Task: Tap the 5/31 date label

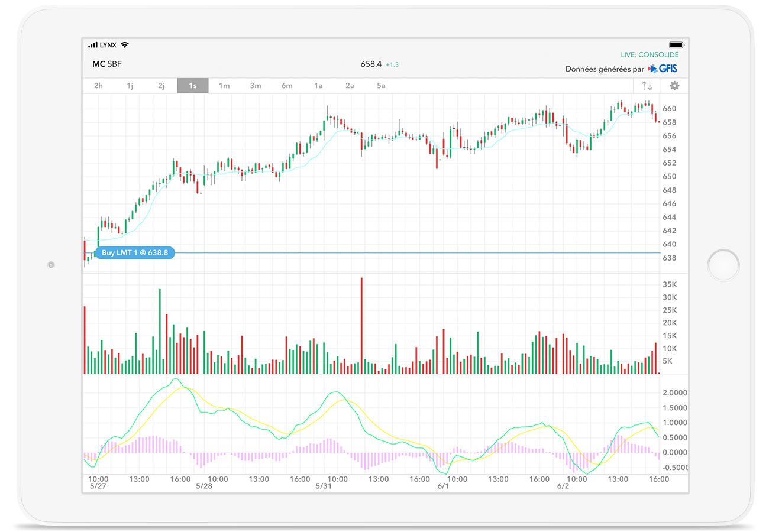Action: point(324,486)
